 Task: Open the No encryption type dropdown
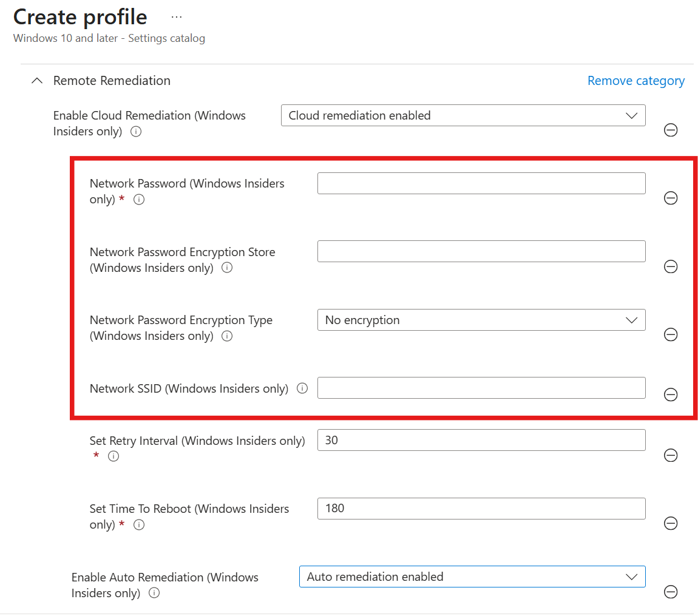coord(481,320)
